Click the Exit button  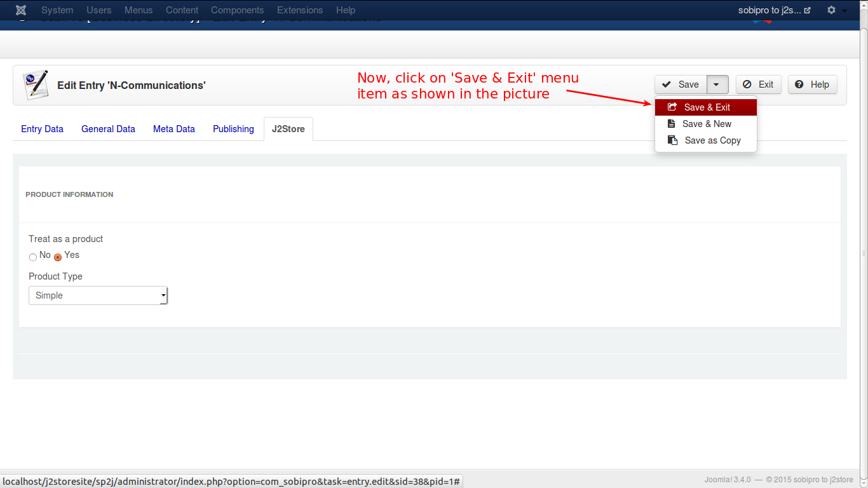pos(759,85)
